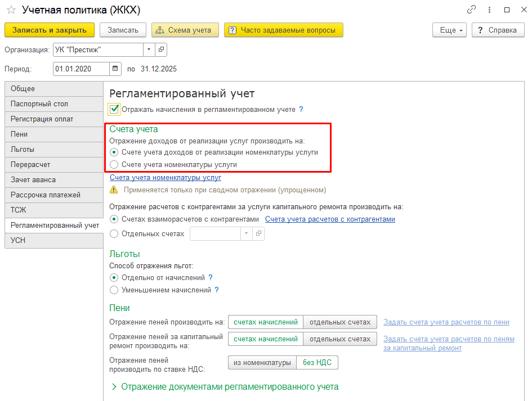The width and height of the screenshot is (532, 401).
Task: Click 'Записать и закрыть' button
Action: coord(50,30)
